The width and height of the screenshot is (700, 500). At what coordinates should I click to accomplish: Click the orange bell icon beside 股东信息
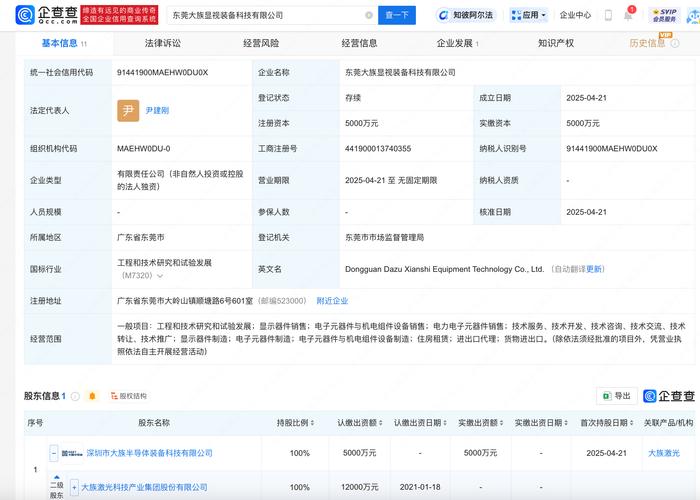(x=92, y=396)
